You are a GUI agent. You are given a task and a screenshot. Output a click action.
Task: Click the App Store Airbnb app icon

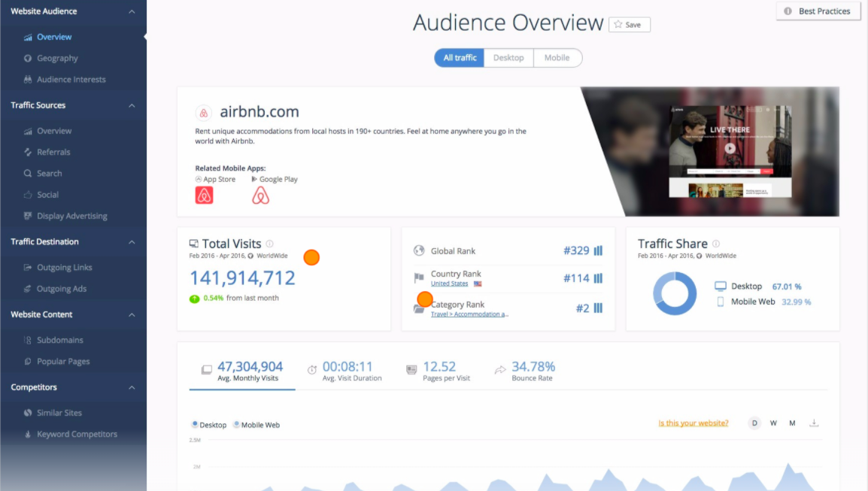[205, 195]
